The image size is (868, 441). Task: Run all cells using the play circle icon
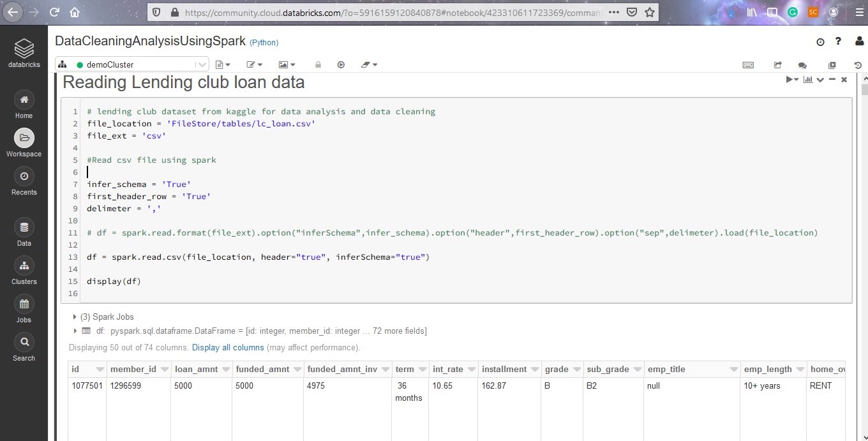tap(341, 64)
